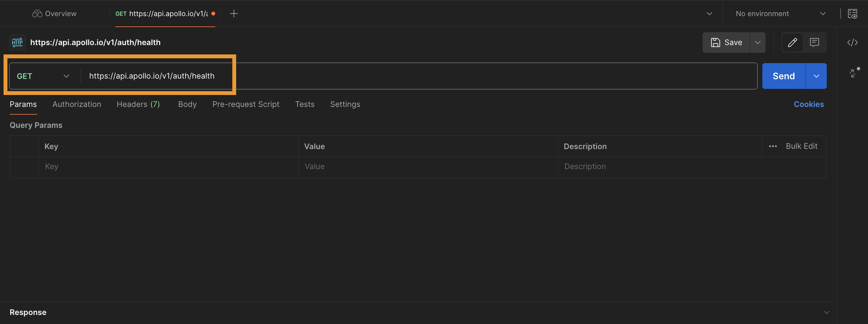Image resolution: width=868 pixels, height=324 pixels.
Task: Switch to the Body tab
Action: click(187, 104)
